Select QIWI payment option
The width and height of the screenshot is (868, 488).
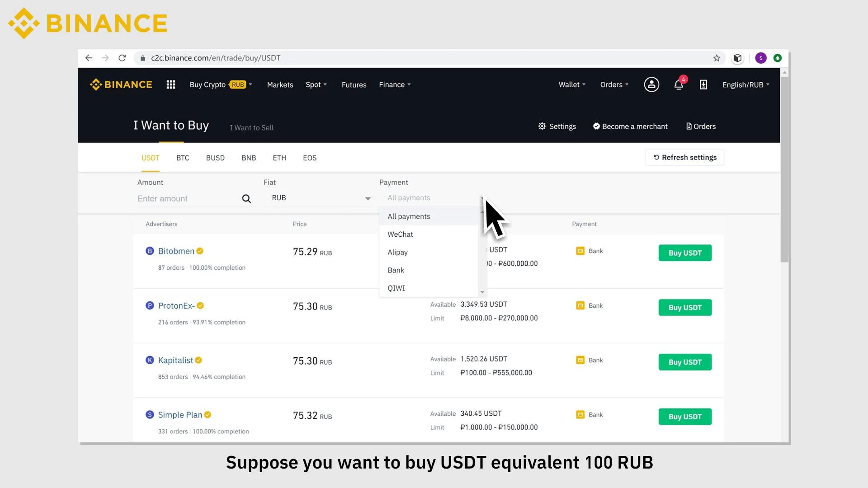pos(429,288)
